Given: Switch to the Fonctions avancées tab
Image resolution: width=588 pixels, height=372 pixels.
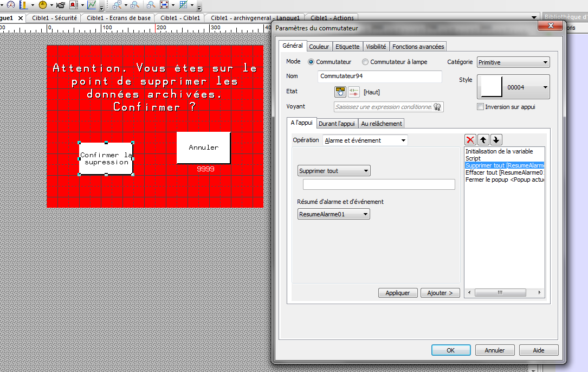Looking at the screenshot, I should coord(418,47).
